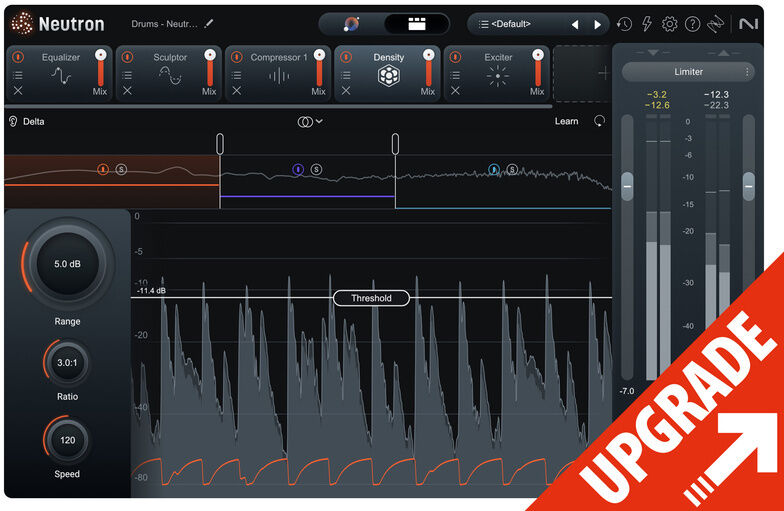Click Equalizer Mix slider
Screen dimensions: 784x511
pyautogui.click(x=100, y=68)
